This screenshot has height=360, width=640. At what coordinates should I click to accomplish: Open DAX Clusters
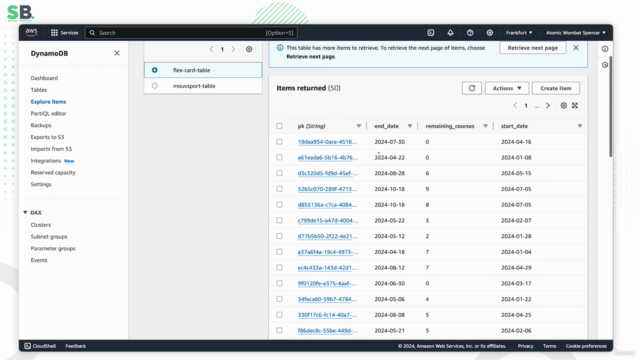41,225
